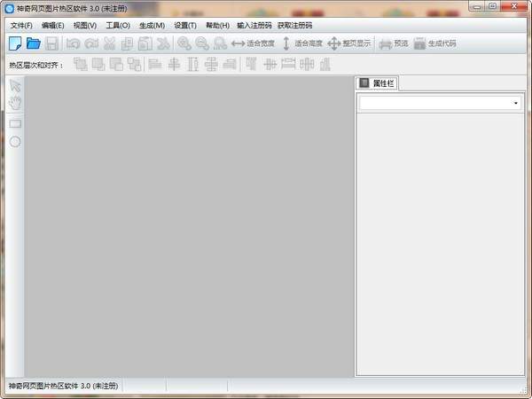Viewport: 532px width, 399px height.
Task: Click the 整页显示 whole page button
Action: pos(349,43)
